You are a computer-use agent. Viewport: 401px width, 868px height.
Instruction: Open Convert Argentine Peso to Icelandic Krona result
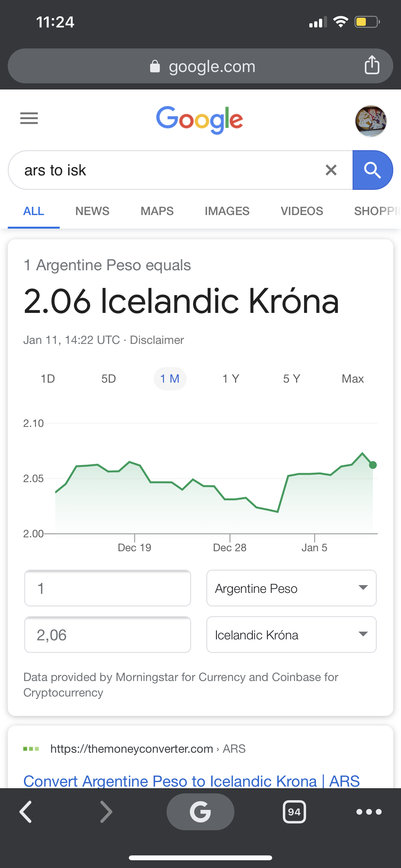tap(191, 781)
